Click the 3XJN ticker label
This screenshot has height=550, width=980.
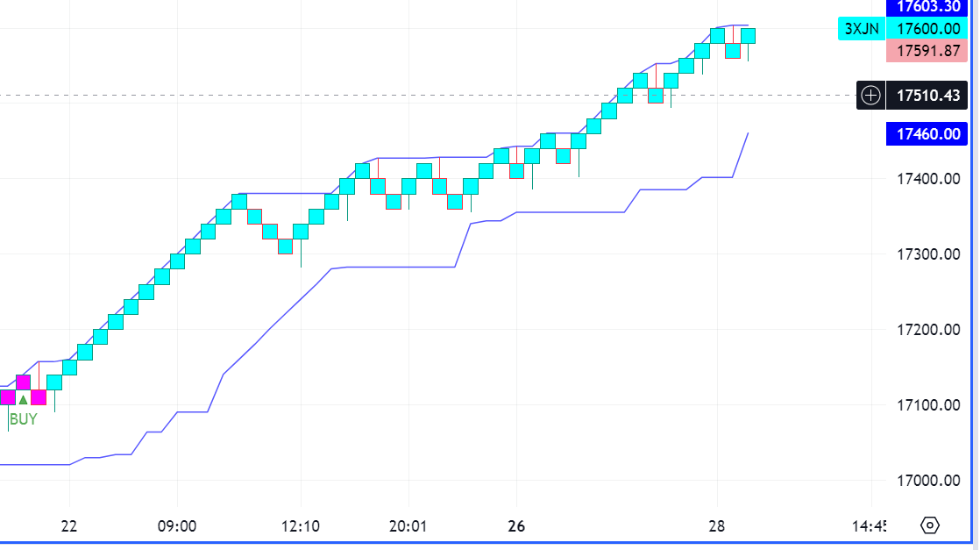pyautogui.click(x=862, y=28)
